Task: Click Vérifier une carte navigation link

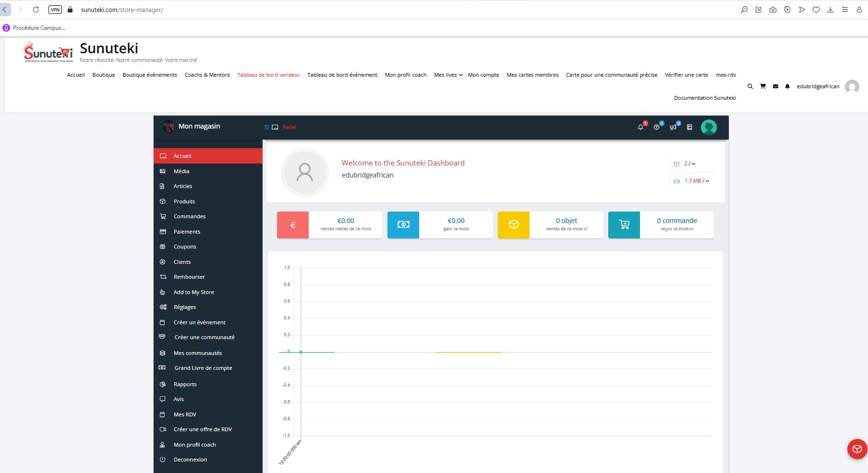Action: pyautogui.click(x=686, y=75)
